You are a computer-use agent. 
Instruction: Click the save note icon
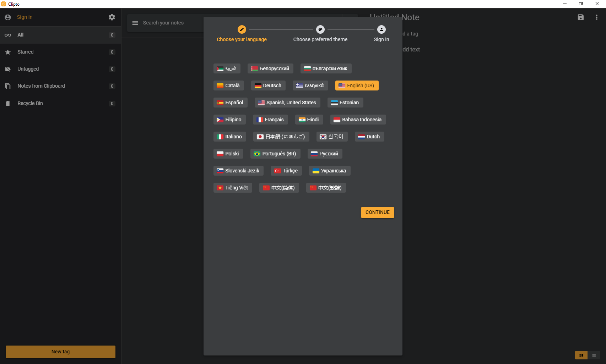click(581, 17)
